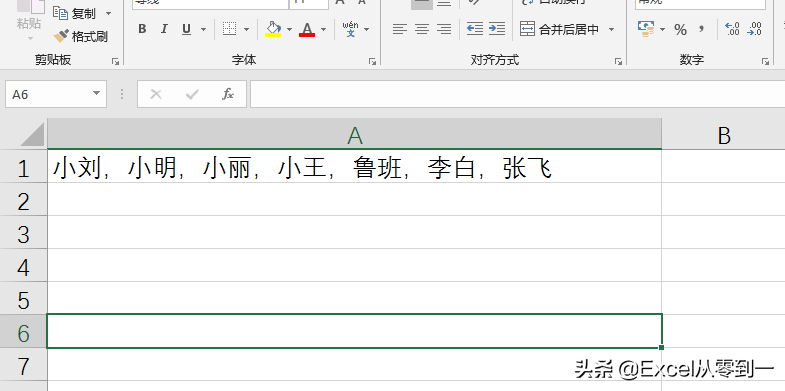Open borders dropdown arrow
Image resolution: width=785 pixels, height=391 pixels.
tap(246, 30)
